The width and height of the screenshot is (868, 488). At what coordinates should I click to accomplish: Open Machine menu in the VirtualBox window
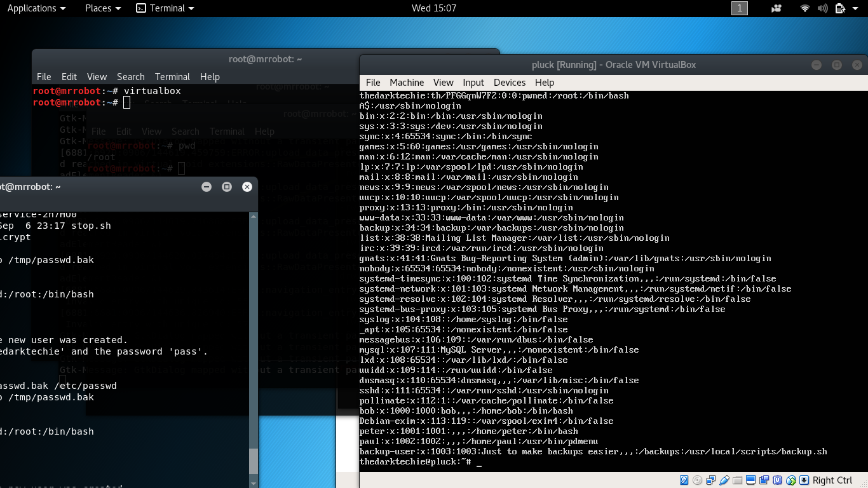407,83
